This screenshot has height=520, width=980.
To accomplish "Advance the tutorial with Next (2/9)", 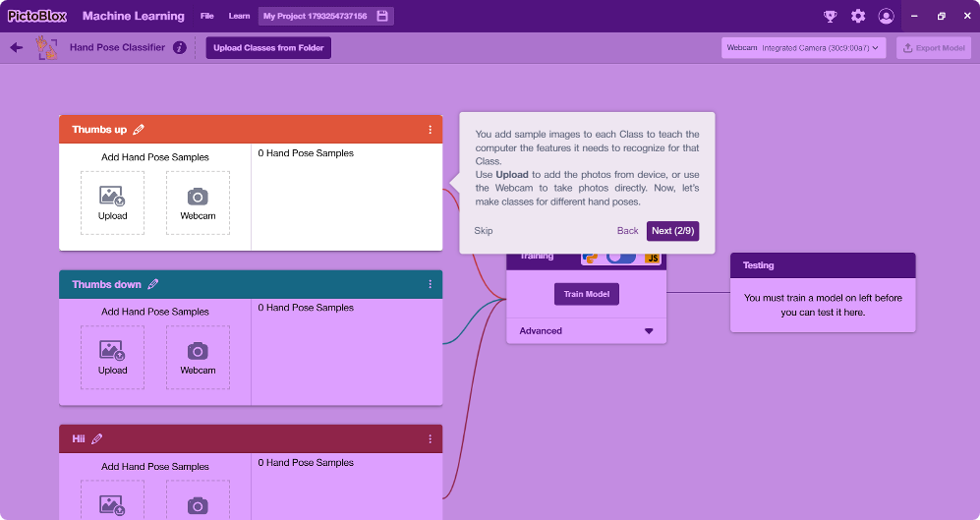I will pyautogui.click(x=672, y=231).
